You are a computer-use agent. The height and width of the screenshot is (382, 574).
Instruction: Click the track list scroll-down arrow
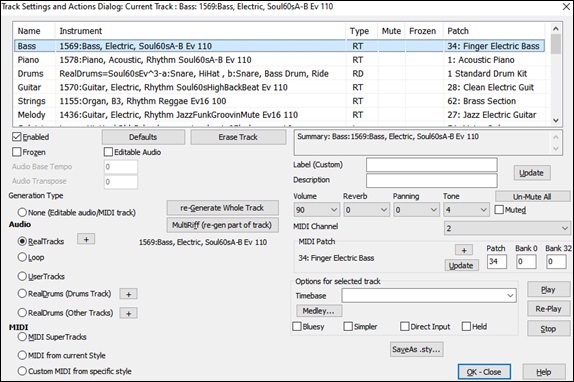pos(555,120)
